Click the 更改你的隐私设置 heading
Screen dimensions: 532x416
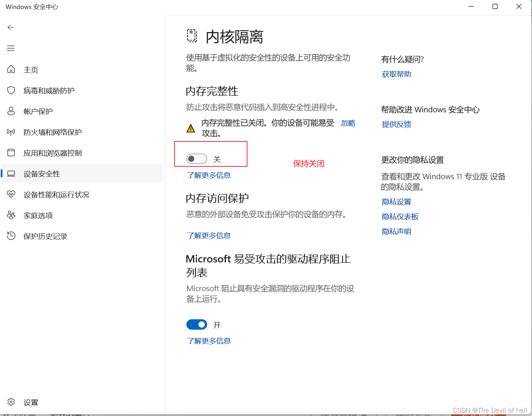413,160
